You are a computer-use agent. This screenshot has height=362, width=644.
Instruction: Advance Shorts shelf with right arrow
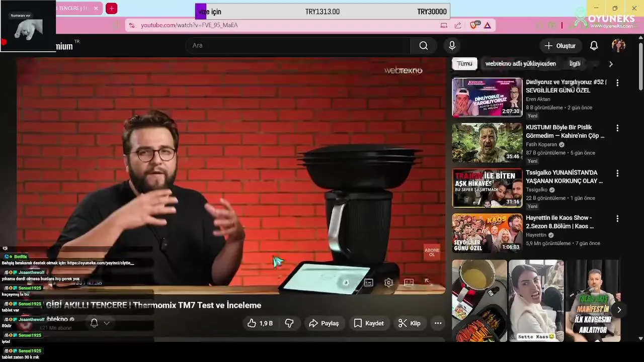coord(619,310)
